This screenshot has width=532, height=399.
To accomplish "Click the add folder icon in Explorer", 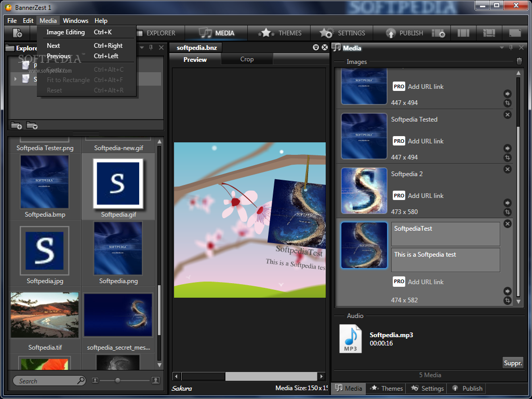I will (x=16, y=126).
